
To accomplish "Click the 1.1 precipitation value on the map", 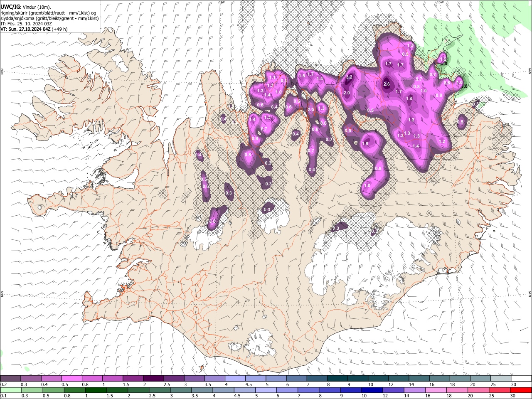I will click(273, 77).
